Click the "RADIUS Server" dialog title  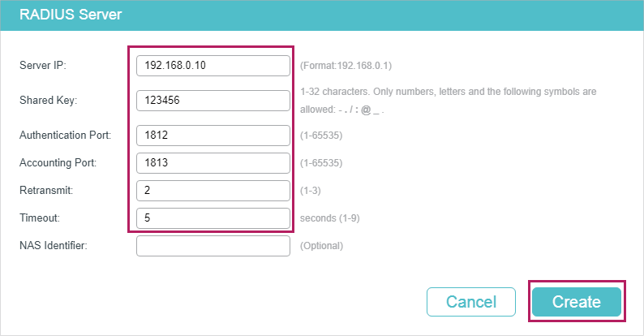[71, 15]
